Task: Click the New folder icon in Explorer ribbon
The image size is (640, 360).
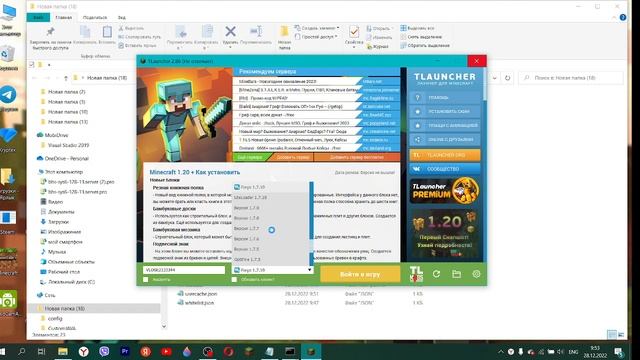Action: tap(284, 31)
